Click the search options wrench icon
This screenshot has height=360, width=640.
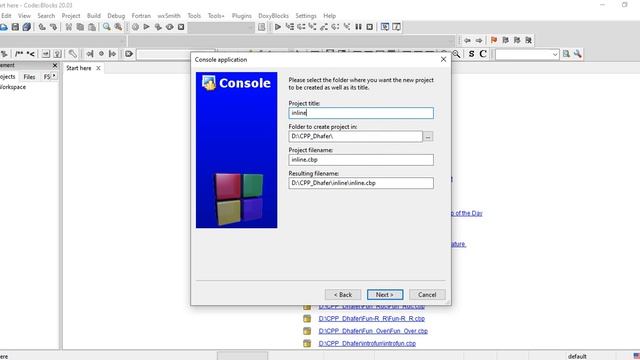[578, 54]
